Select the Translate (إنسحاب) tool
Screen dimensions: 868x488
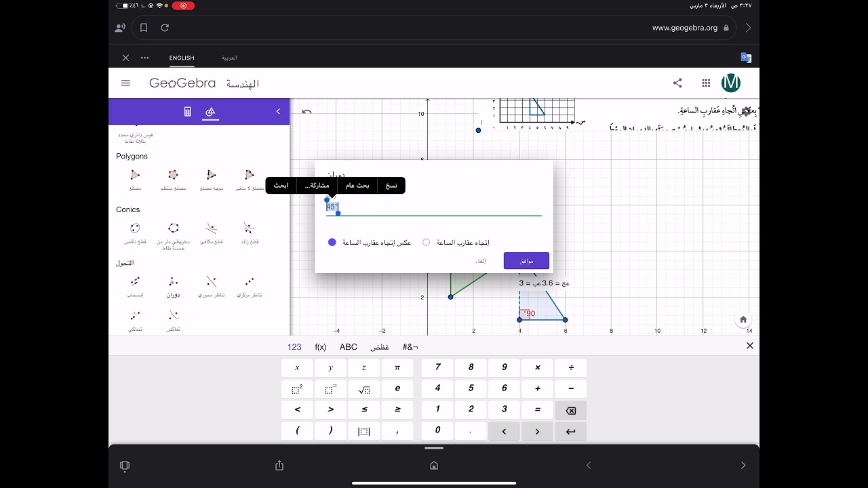[x=135, y=286]
